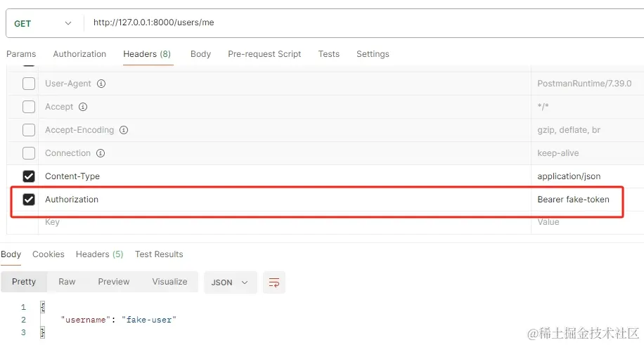Click the keep-alive value
This screenshot has width=644, height=345.
tap(558, 153)
